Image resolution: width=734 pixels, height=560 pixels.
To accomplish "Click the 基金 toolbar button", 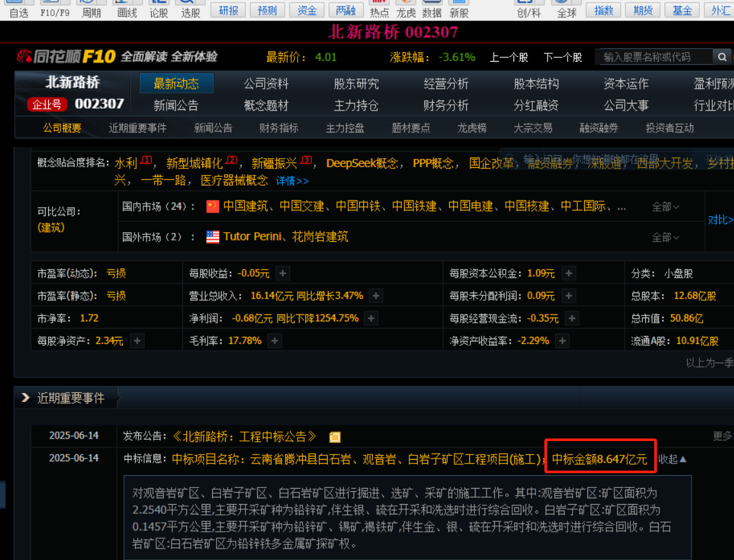I will point(682,10).
